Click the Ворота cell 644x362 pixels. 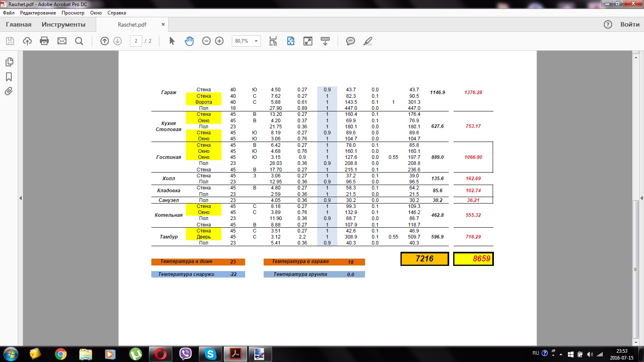[x=204, y=102]
